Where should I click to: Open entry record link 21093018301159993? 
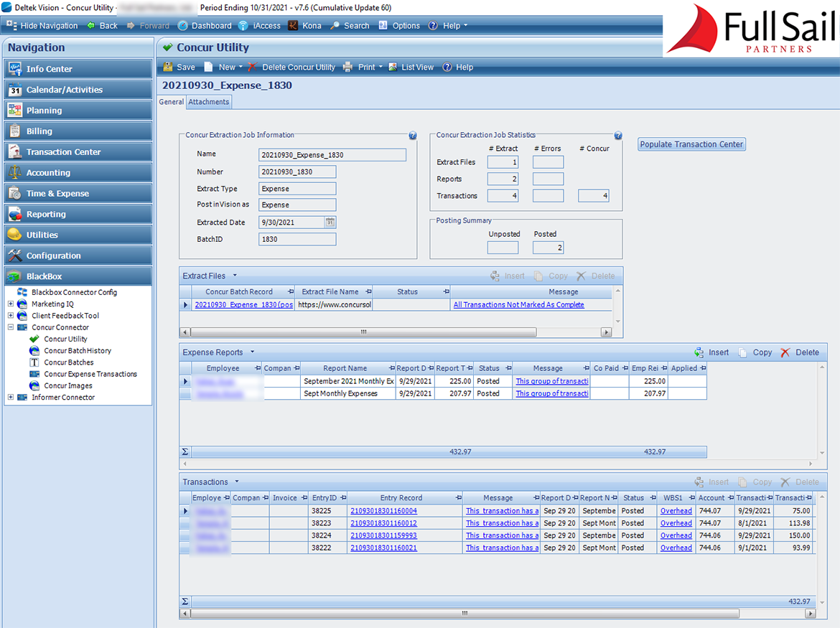tap(383, 535)
